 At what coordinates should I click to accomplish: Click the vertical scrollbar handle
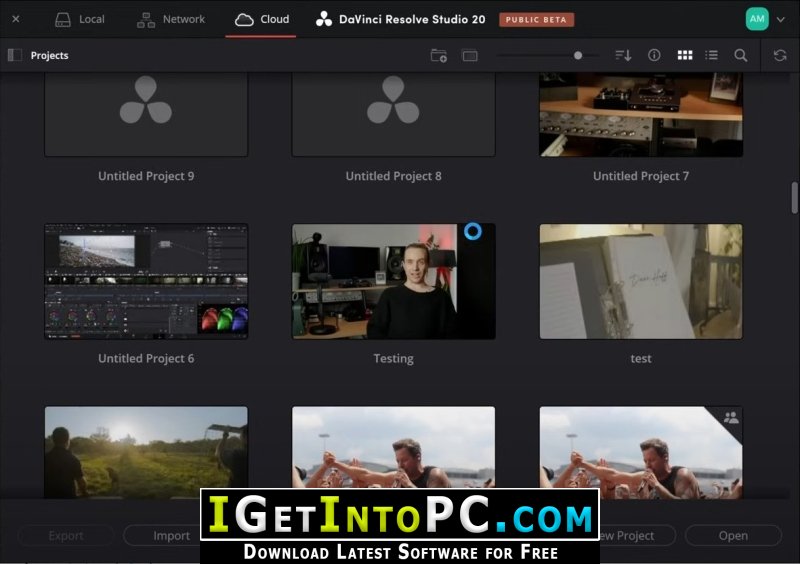[794, 198]
